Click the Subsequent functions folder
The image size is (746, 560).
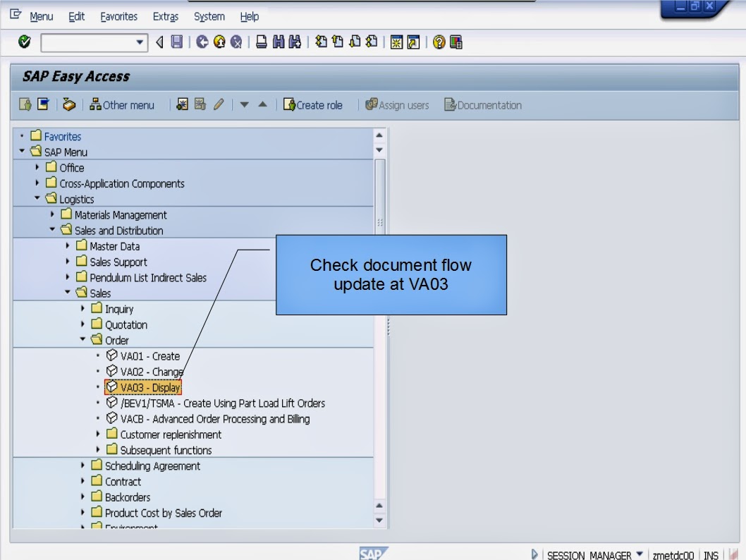tap(159, 450)
